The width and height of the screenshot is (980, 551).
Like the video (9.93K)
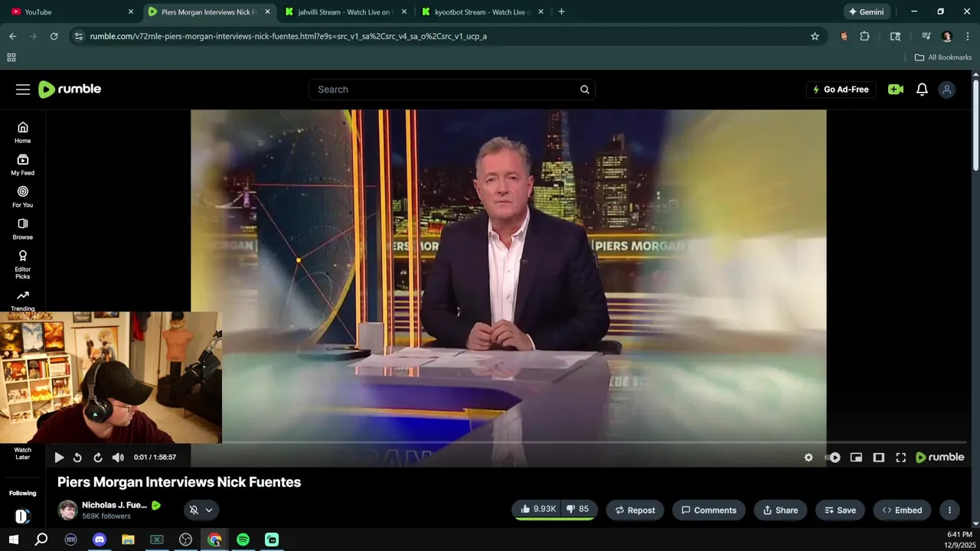(x=538, y=510)
